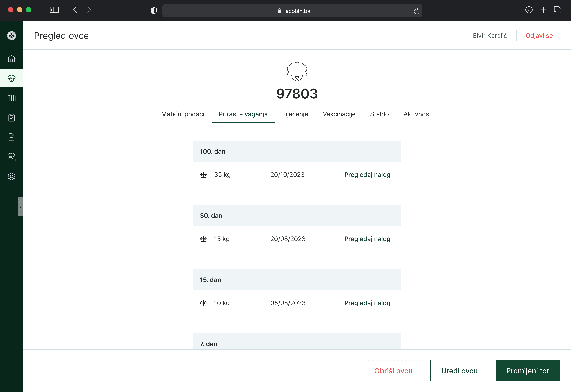Click the scale icon beside 15 kg
The image size is (571, 392).
(204, 238)
